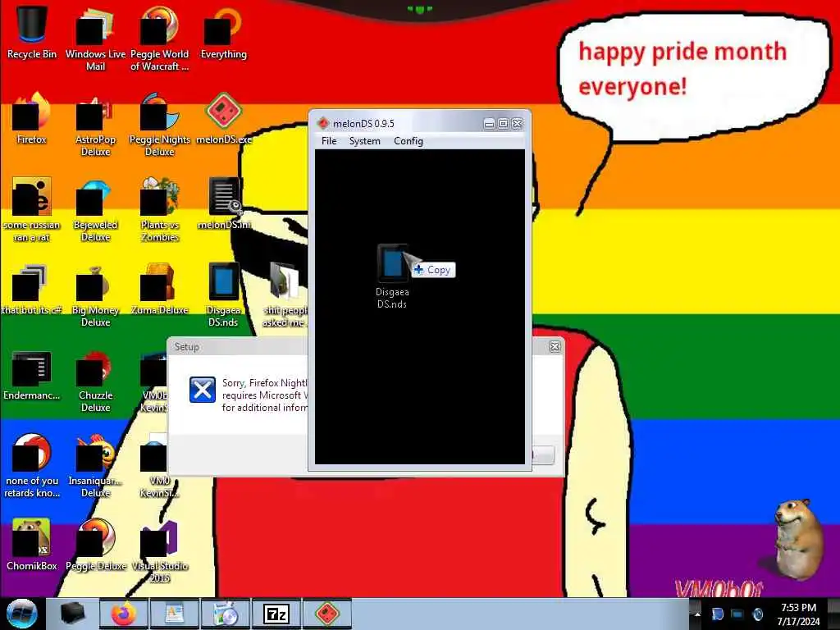
Task: Select the Peggle Deluxe desktop icon
Action: (x=95, y=544)
